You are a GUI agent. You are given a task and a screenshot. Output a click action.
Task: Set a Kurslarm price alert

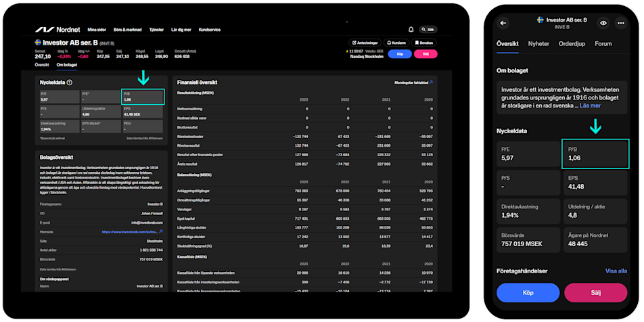click(395, 42)
